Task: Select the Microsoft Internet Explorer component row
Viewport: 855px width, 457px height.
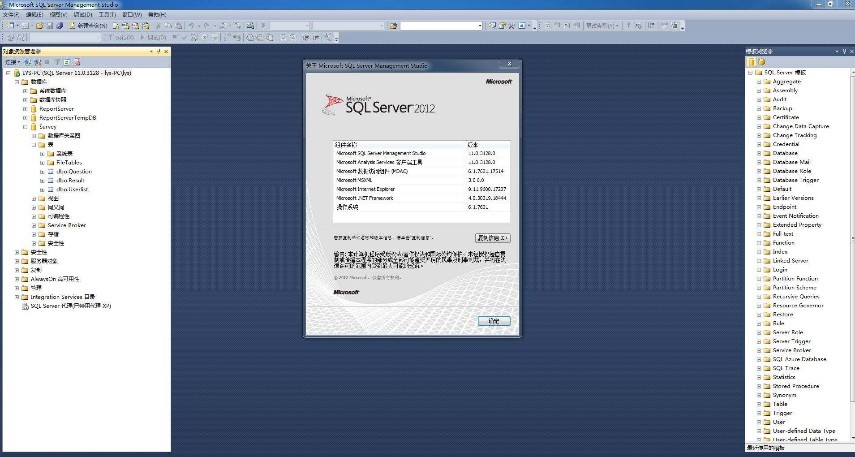Action: [x=422, y=189]
